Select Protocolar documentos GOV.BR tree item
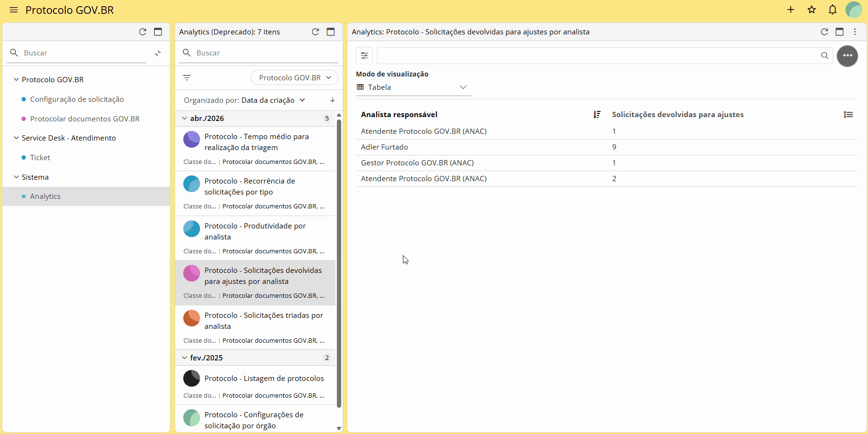Image resolution: width=868 pixels, height=434 pixels. [x=85, y=119]
